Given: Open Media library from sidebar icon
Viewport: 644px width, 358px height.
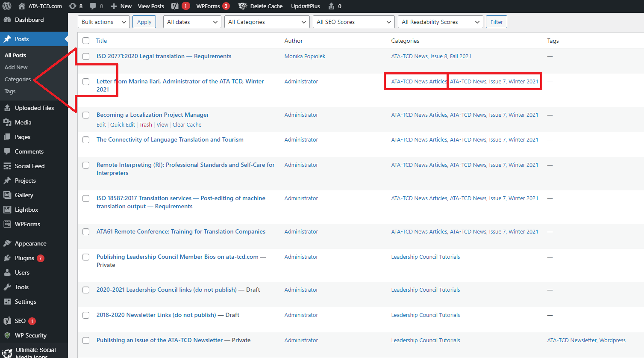Looking at the screenshot, I should click(x=7, y=122).
